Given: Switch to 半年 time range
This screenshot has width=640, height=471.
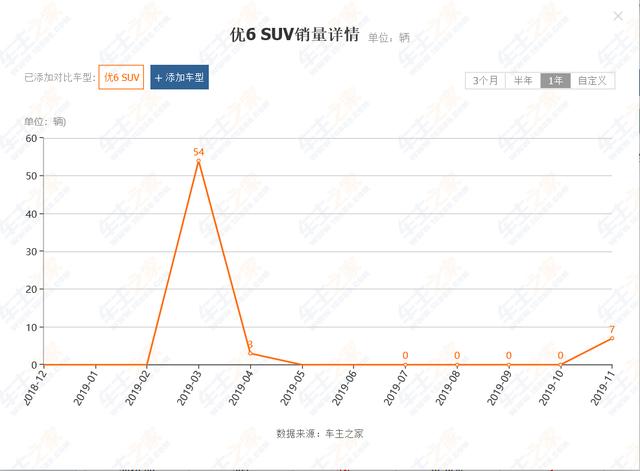Looking at the screenshot, I should point(523,80).
